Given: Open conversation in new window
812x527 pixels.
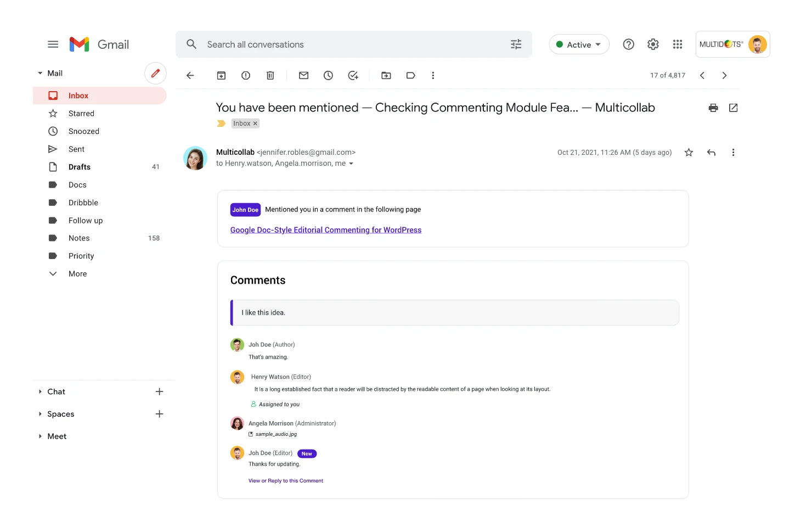Looking at the screenshot, I should (734, 108).
